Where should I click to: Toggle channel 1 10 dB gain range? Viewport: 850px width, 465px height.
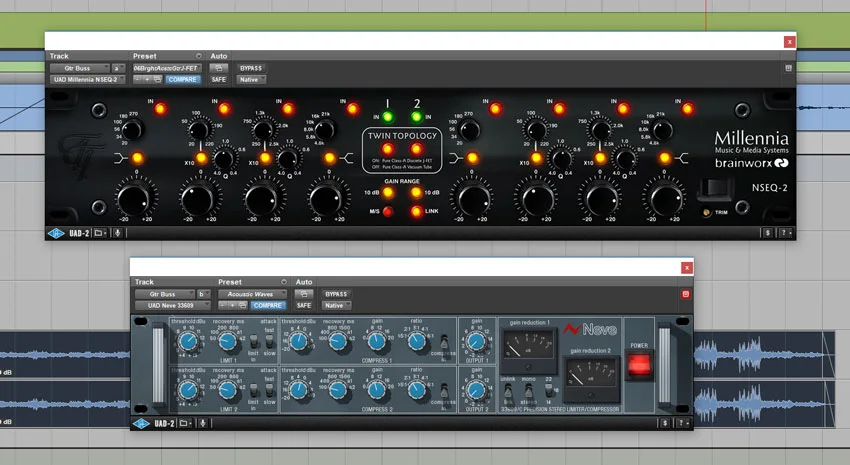coord(388,192)
